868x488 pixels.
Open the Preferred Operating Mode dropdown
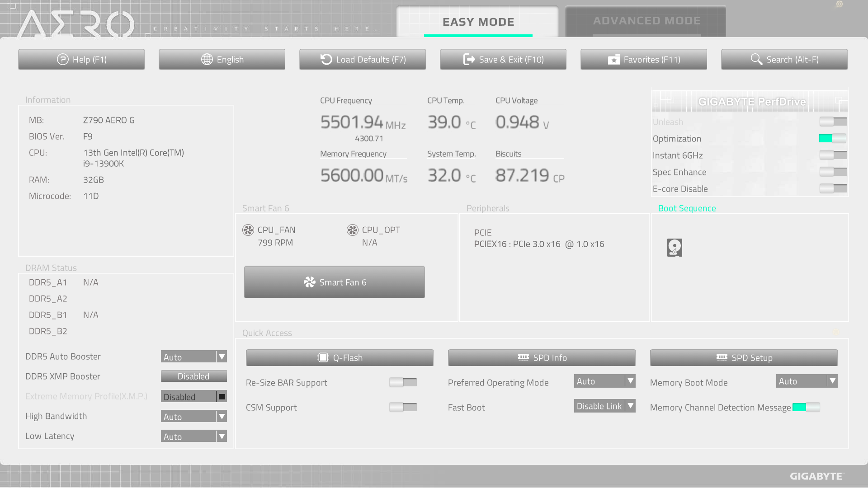click(605, 381)
